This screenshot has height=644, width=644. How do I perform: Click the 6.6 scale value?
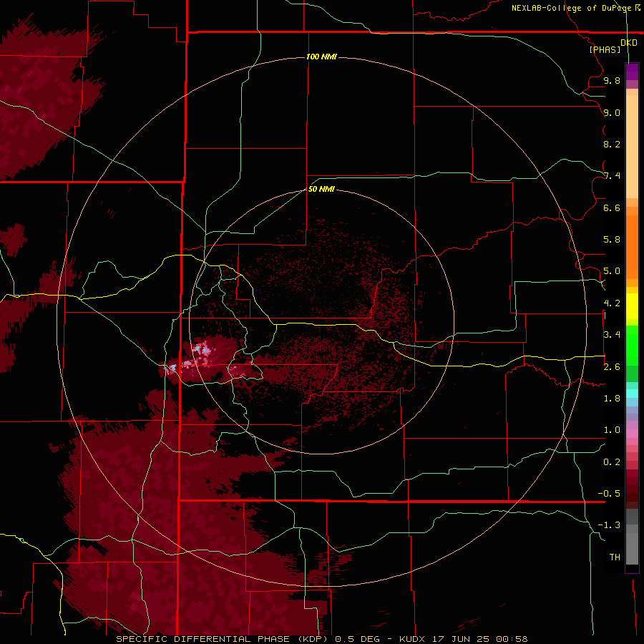[612, 208]
